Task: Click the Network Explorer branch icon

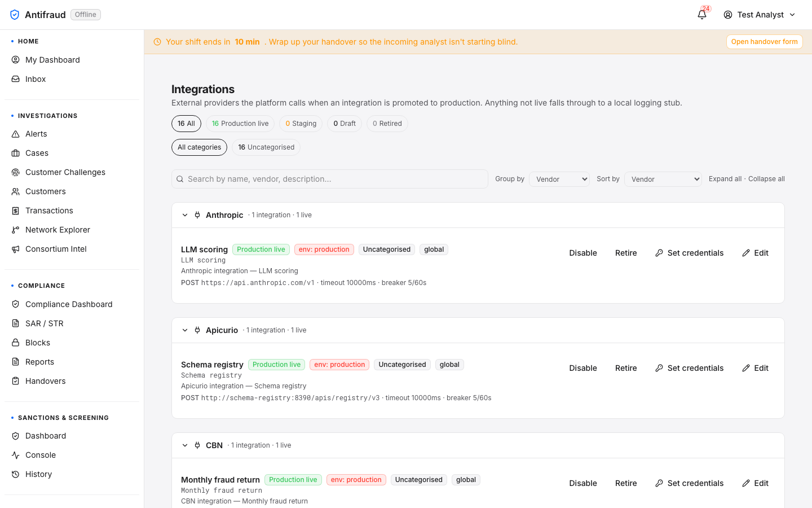Action: 16,230
